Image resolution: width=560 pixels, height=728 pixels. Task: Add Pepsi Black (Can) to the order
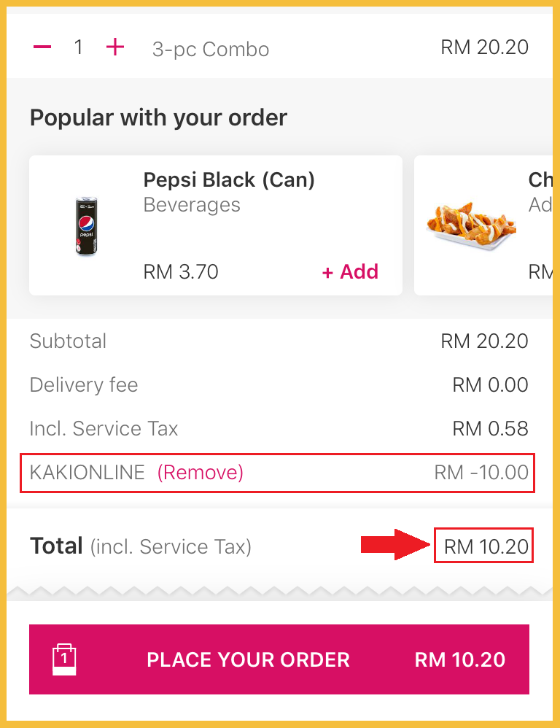click(350, 272)
